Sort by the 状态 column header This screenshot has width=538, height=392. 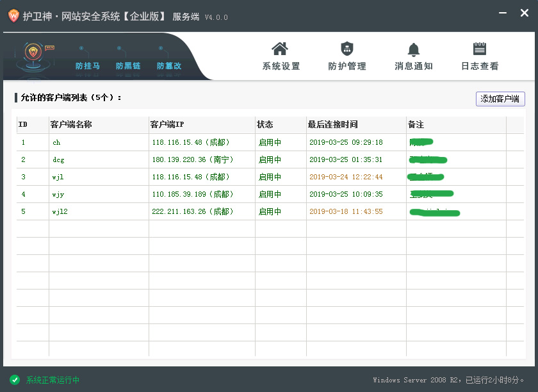(x=281, y=125)
